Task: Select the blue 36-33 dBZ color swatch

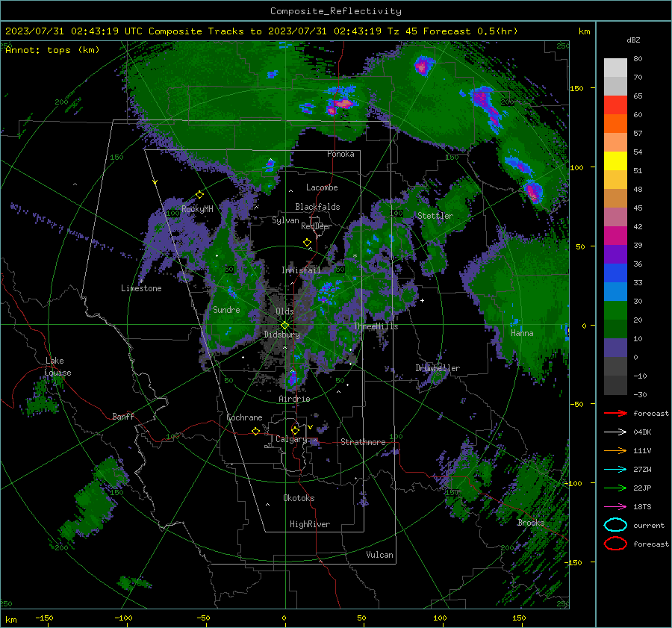Action: point(615,273)
